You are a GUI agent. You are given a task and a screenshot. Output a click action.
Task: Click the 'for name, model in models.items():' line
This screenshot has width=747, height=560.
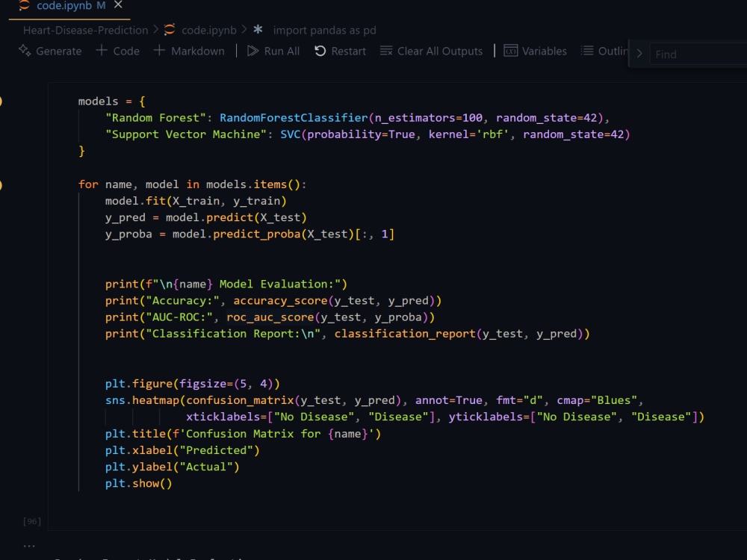pos(193,184)
